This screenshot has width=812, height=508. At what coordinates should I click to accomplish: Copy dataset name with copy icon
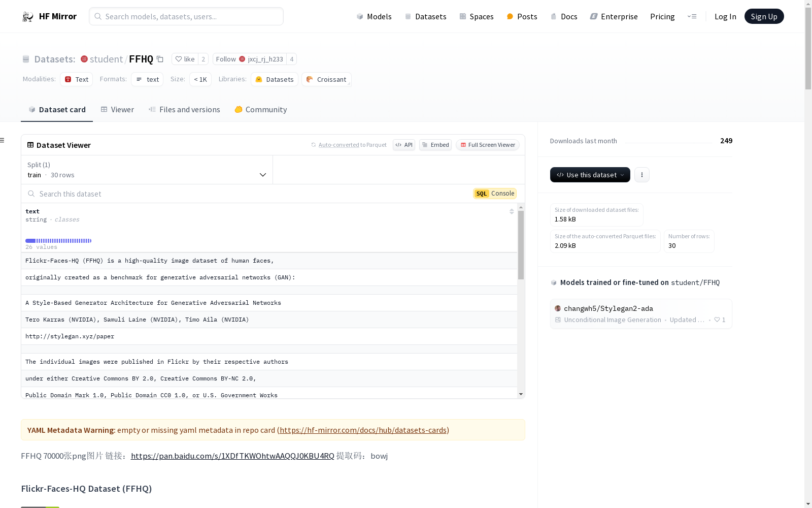[x=160, y=59]
